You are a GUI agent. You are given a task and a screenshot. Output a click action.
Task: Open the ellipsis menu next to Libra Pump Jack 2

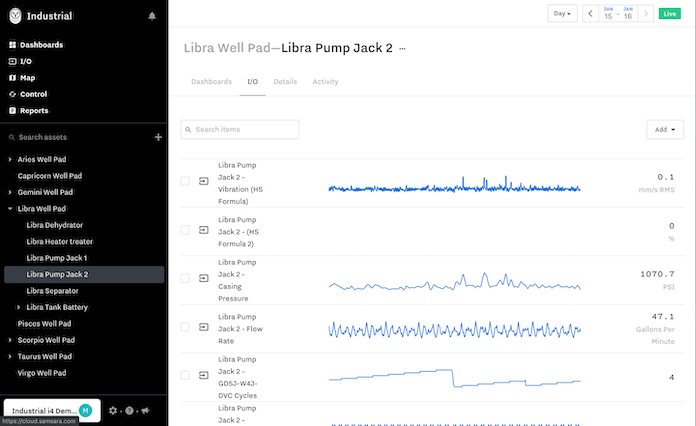[402, 48]
